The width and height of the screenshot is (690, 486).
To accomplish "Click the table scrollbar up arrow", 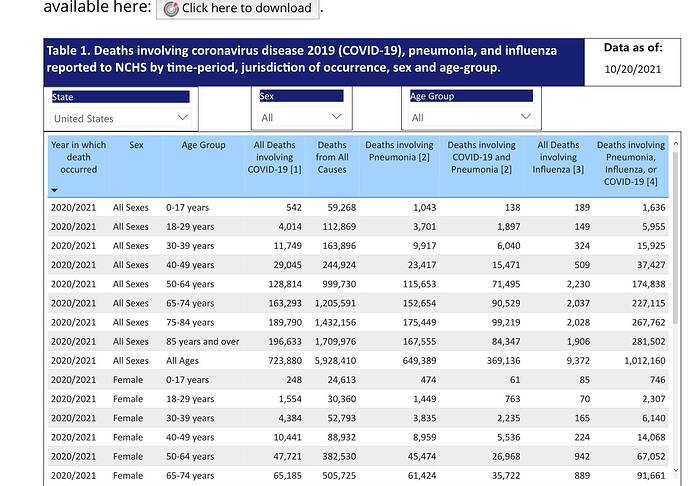I will 676,144.
